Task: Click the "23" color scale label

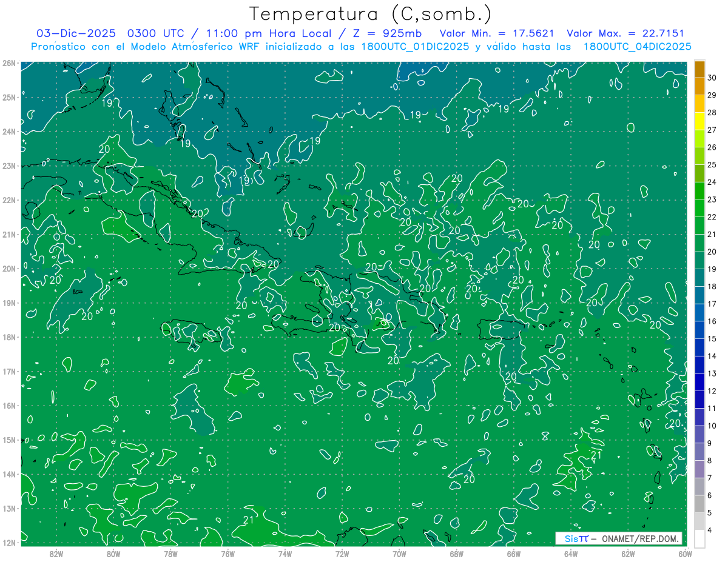Action: [712, 199]
